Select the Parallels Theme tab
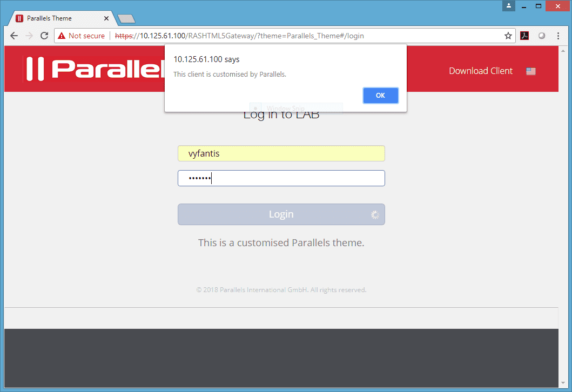The width and height of the screenshot is (572, 392). coord(62,18)
